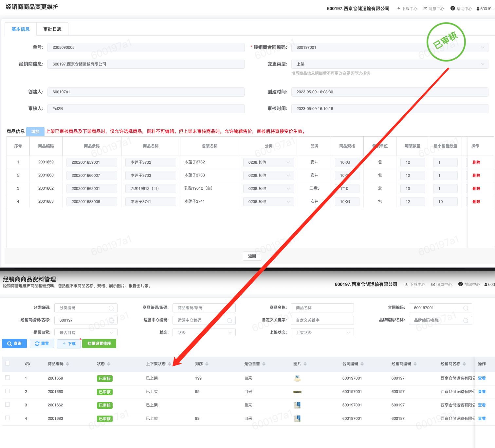Click the search icon in 分类编码 field

(x=111, y=308)
